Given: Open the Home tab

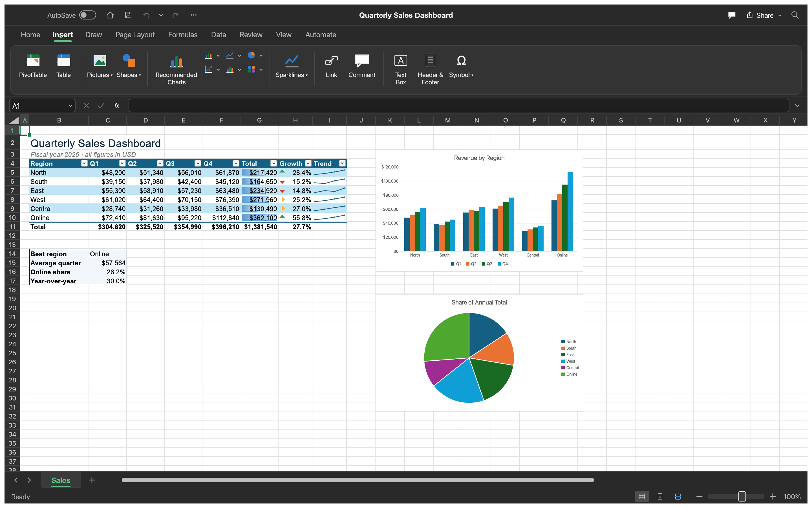Looking at the screenshot, I should tap(30, 35).
